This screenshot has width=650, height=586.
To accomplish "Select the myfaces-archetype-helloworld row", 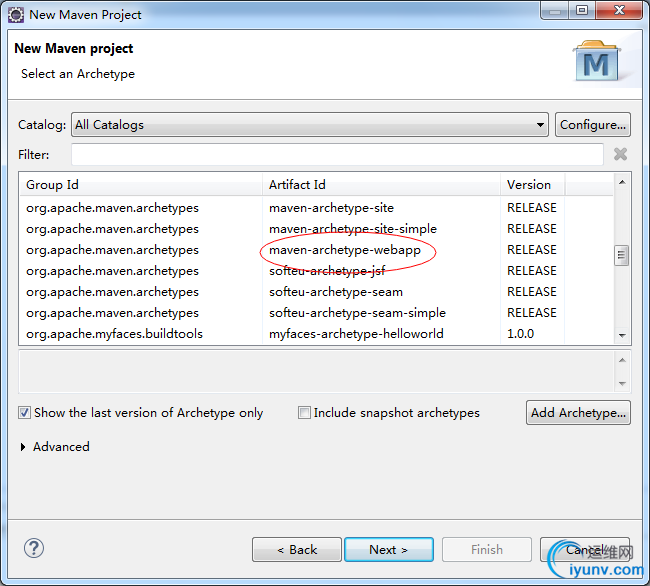I will pos(316,334).
